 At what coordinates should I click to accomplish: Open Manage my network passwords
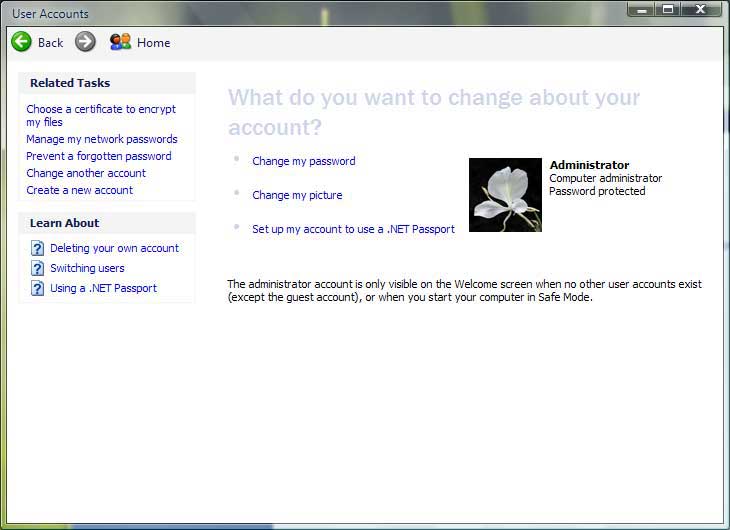pos(102,139)
